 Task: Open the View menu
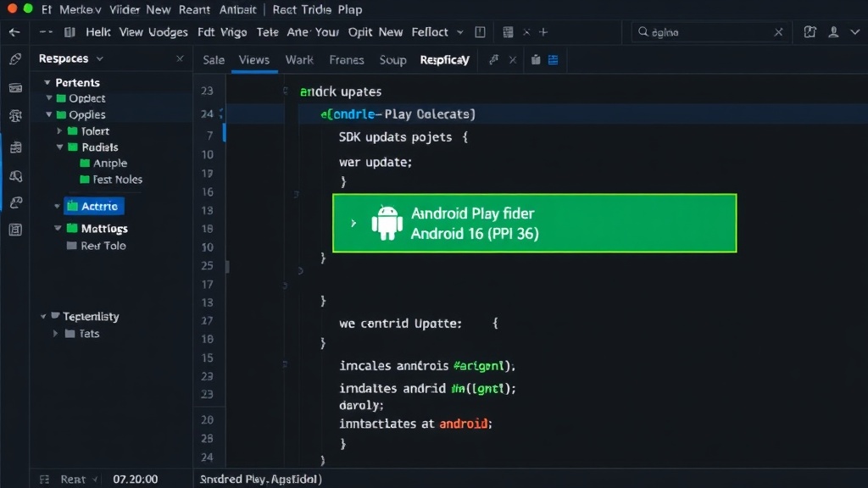click(x=131, y=32)
